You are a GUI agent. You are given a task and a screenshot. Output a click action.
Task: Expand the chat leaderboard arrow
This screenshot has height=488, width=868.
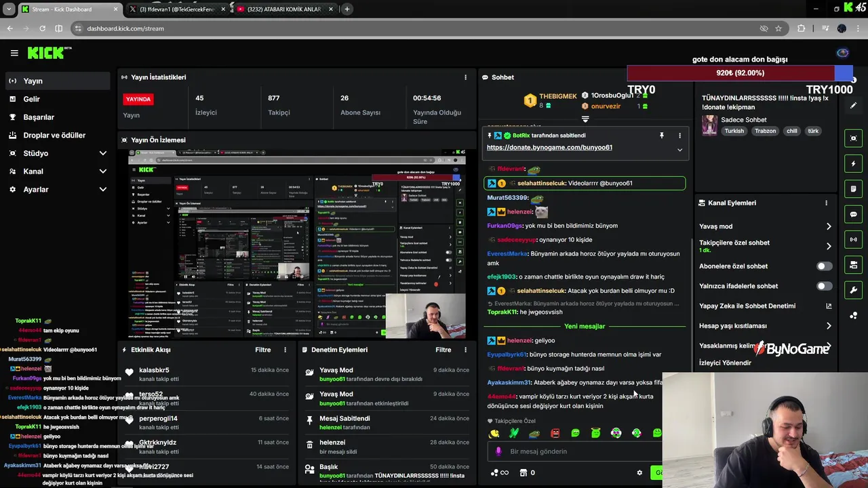pos(585,119)
